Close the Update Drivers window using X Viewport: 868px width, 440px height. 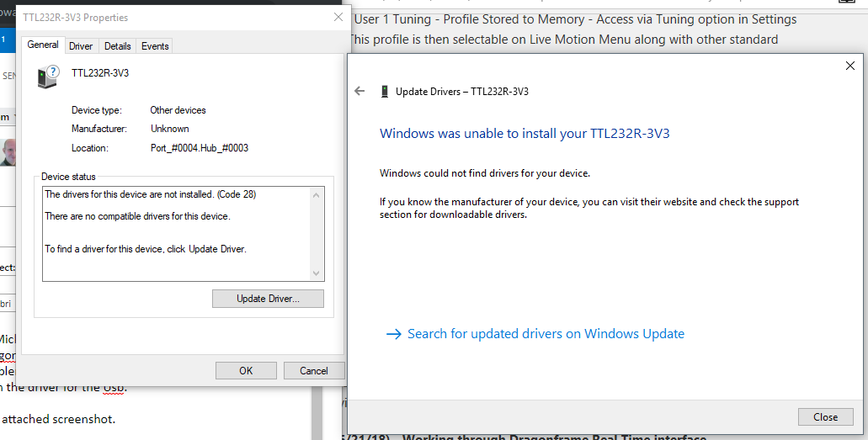coord(849,66)
